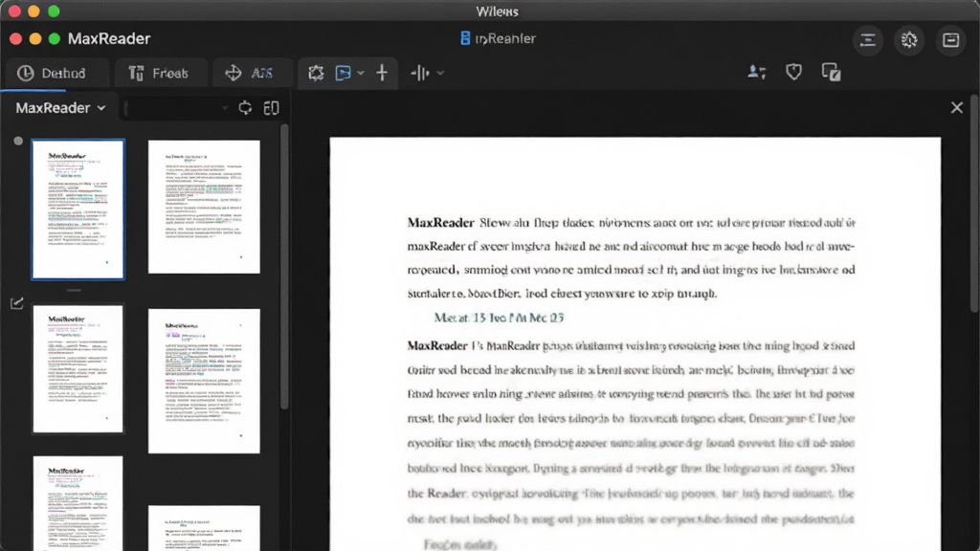Click the teal link line in the document
Viewport: 980px width, 551px height.
(499, 318)
